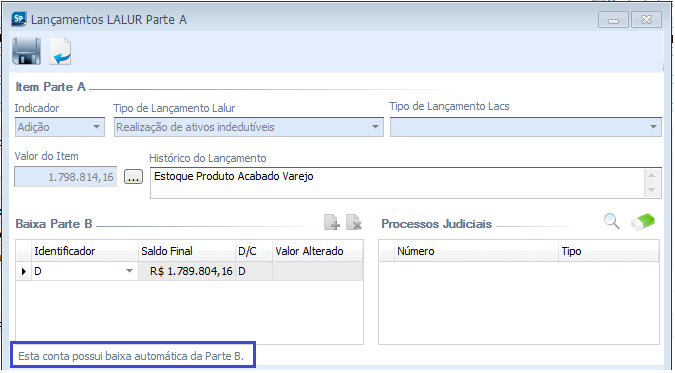
Task: Click the Valor do Item field
Action: coord(65,177)
